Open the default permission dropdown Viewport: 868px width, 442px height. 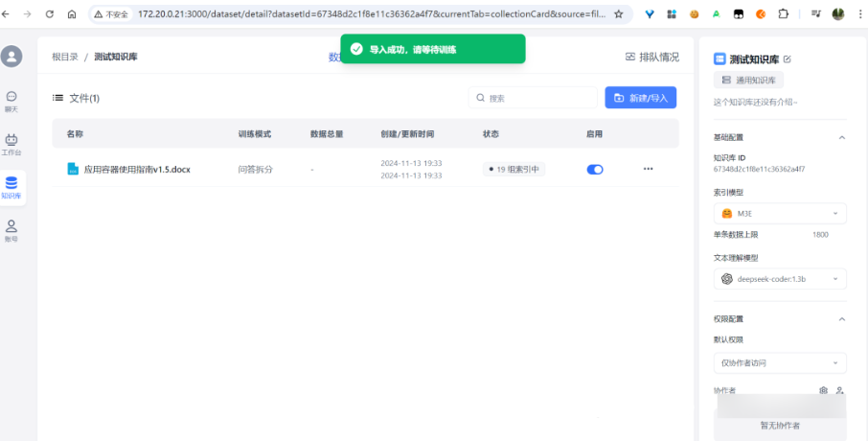click(x=780, y=362)
